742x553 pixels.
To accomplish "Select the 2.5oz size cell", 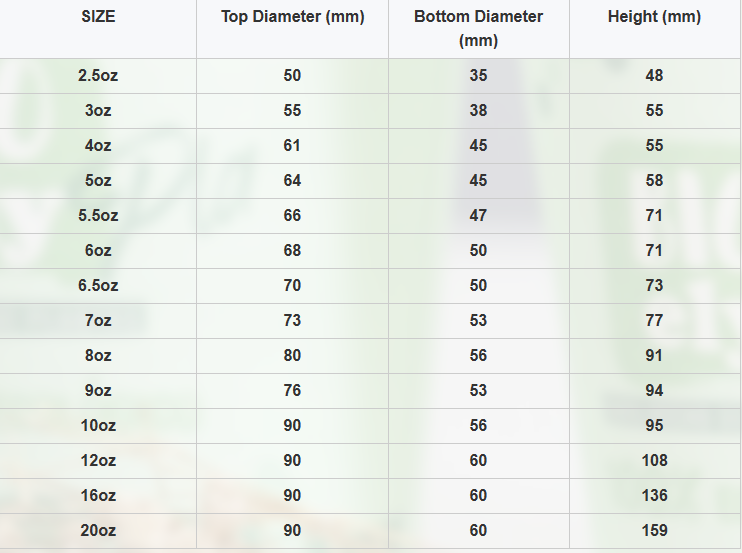I will (x=98, y=76).
